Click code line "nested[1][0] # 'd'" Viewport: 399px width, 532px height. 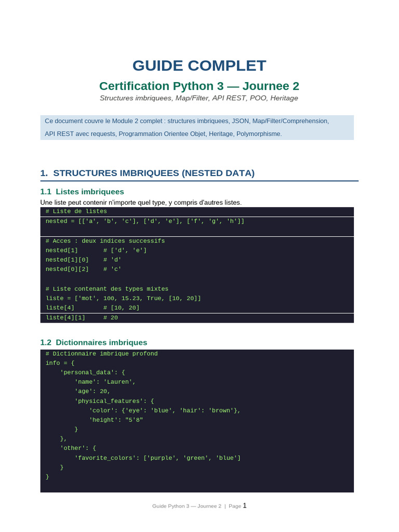tap(84, 260)
